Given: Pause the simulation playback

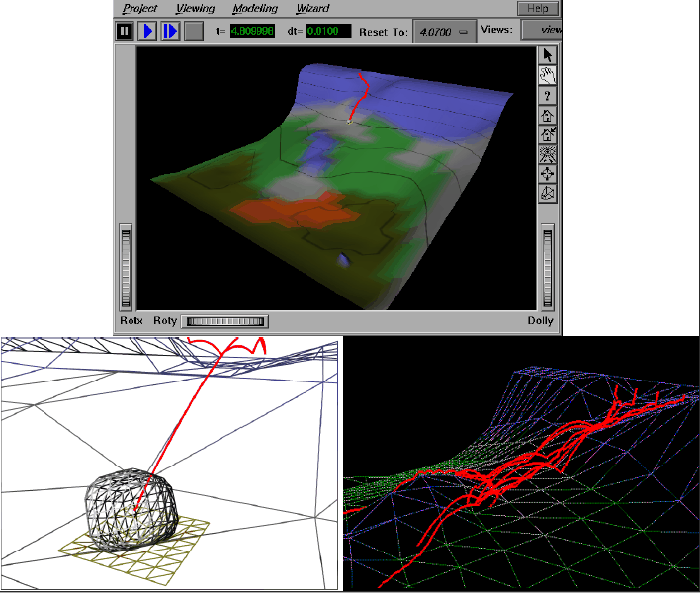Looking at the screenshot, I should tap(125, 31).
